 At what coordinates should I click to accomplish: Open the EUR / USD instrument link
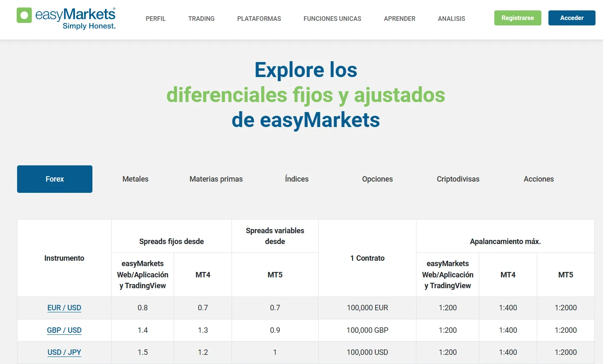click(64, 308)
